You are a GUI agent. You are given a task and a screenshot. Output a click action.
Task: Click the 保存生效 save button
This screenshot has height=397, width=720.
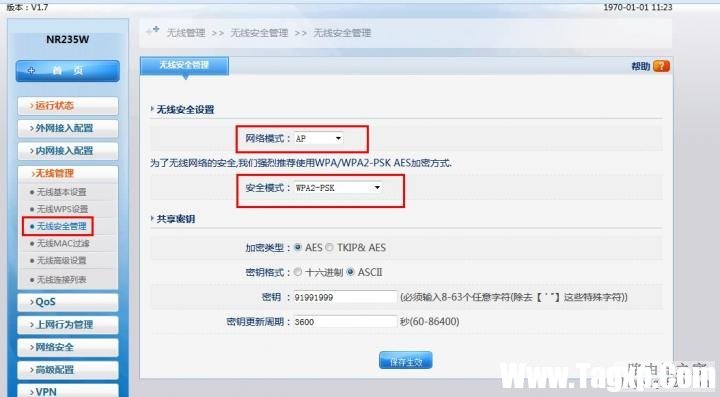tap(405, 361)
